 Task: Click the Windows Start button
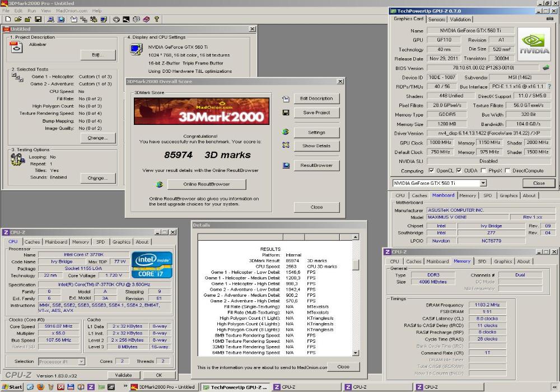click(x=12, y=386)
